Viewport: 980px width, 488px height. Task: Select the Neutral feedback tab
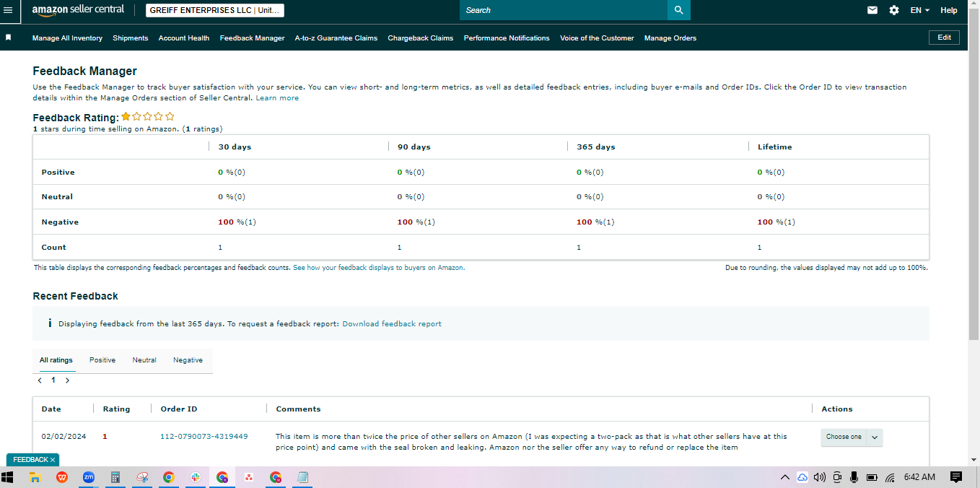point(144,360)
